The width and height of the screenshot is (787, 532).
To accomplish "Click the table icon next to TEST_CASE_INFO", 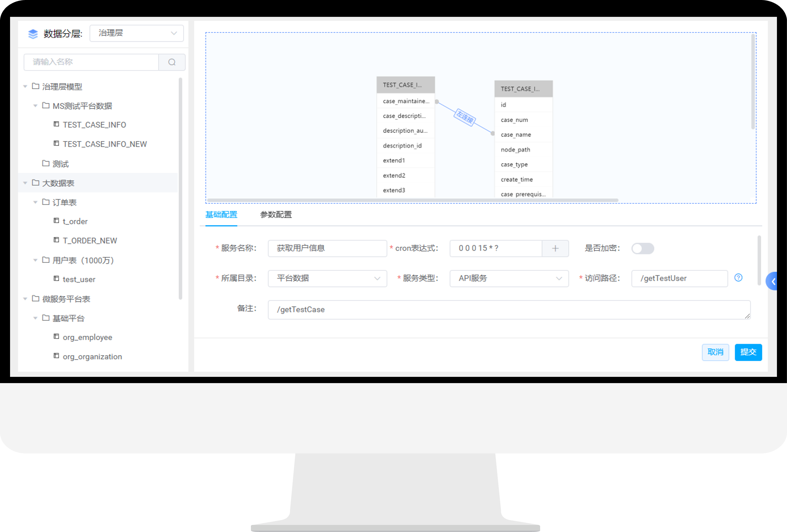I will [56, 124].
